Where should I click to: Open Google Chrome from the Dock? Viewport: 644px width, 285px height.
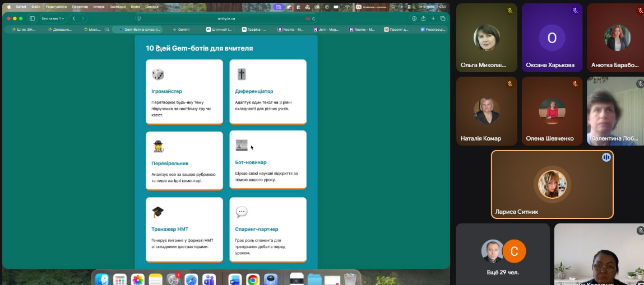(253, 279)
